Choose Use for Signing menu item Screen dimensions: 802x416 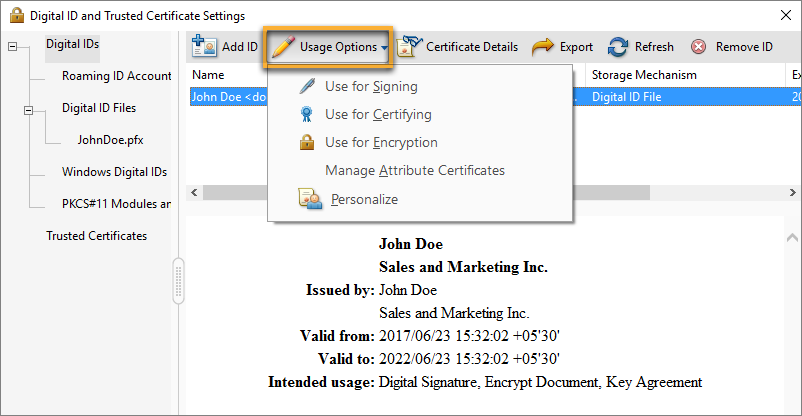371,87
